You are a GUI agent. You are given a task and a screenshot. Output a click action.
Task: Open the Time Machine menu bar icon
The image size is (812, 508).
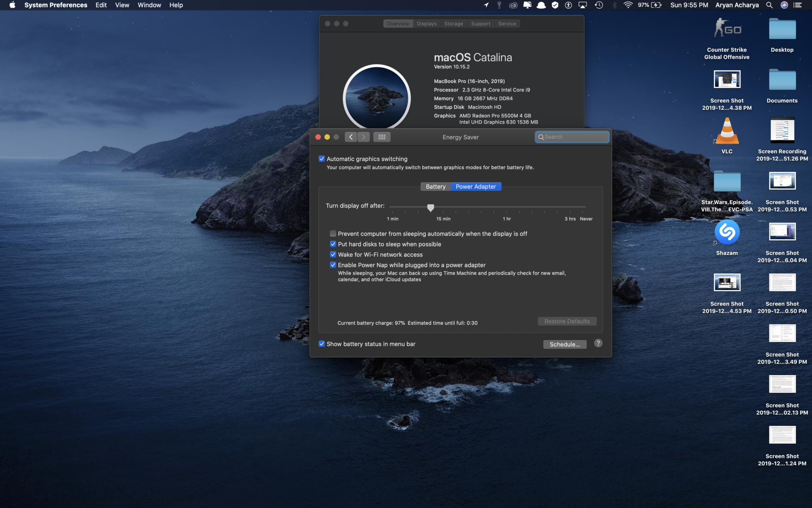tap(599, 5)
